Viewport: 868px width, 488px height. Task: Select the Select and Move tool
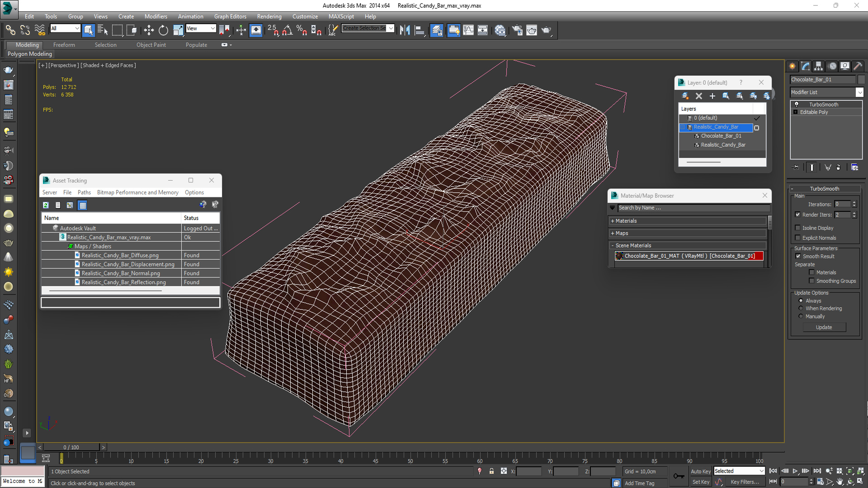[x=149, y=30]
